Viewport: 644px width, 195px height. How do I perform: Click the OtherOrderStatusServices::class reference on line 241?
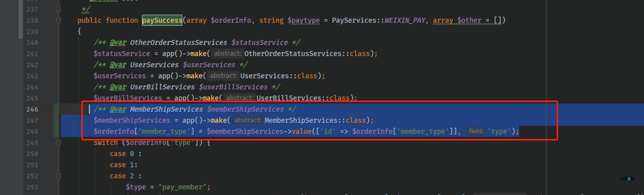310,54
